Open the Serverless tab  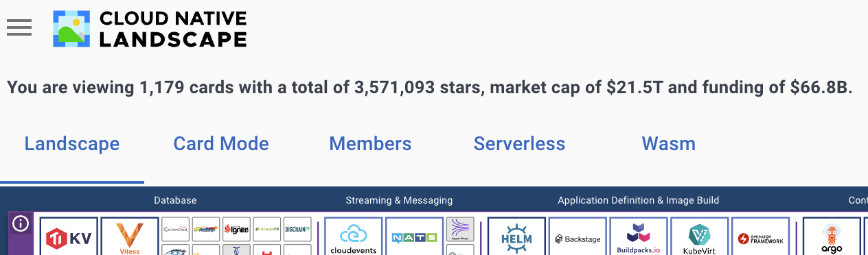click(x=519, y=144)
